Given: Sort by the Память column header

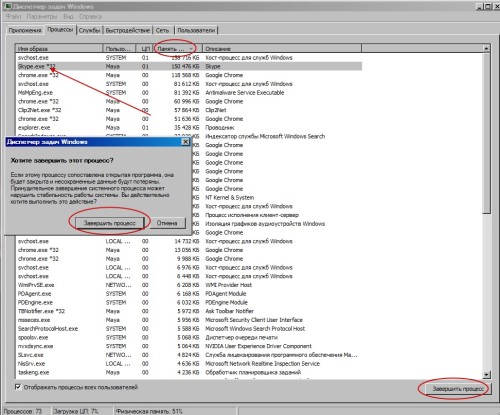Looking at the screenshot, I should tap(178, 49).
